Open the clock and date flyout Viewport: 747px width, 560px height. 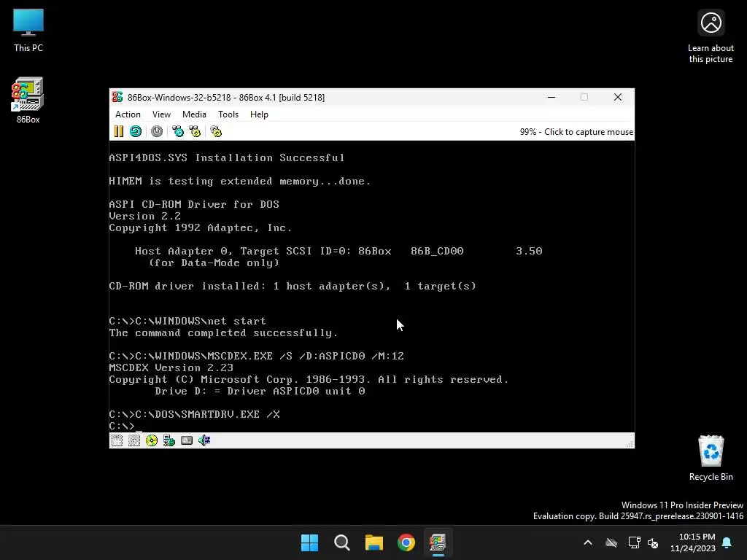coord(693,542)
